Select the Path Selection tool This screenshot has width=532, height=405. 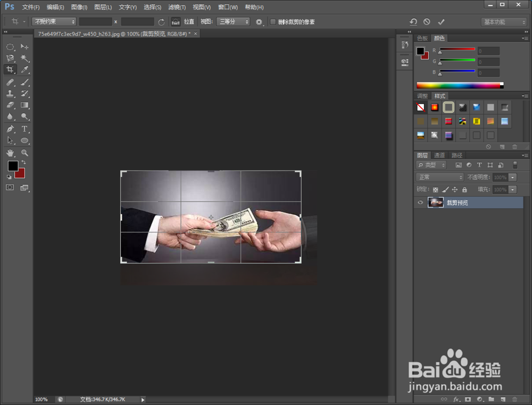[x=10, y=140]
